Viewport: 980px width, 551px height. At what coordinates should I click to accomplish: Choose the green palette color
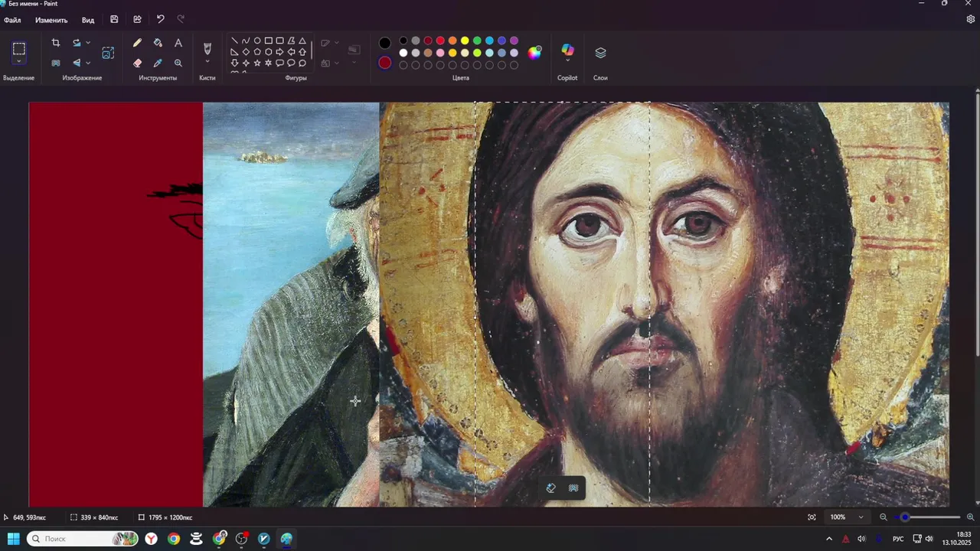[x=477, y=41]
